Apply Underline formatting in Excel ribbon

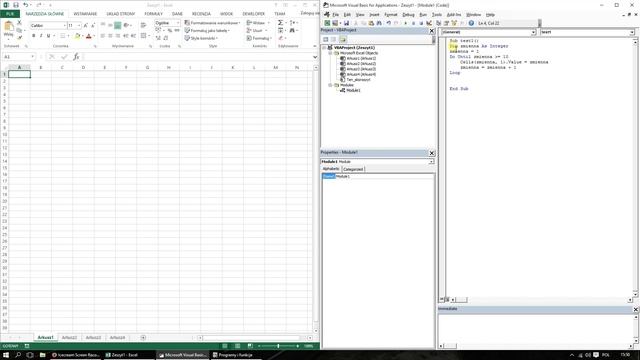48,36
